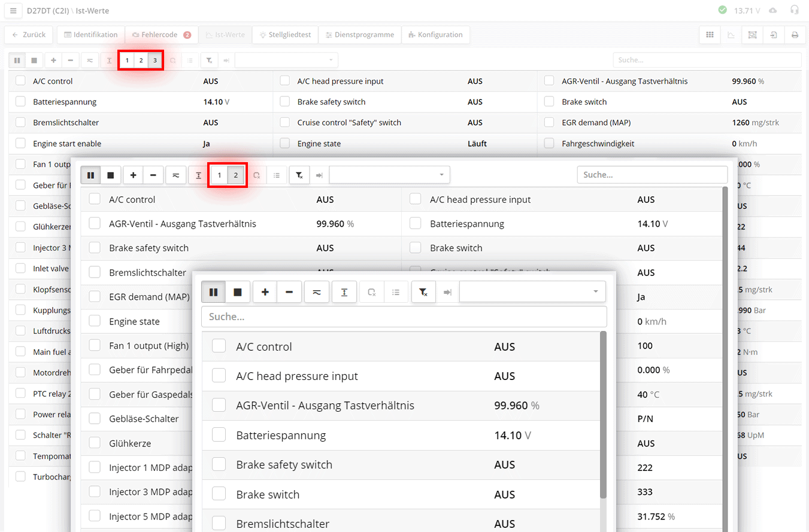The height and width of the screenshot is (532, 809).
Task: Click the cloud icon next to voltage reading
Action: coord(772,10)
